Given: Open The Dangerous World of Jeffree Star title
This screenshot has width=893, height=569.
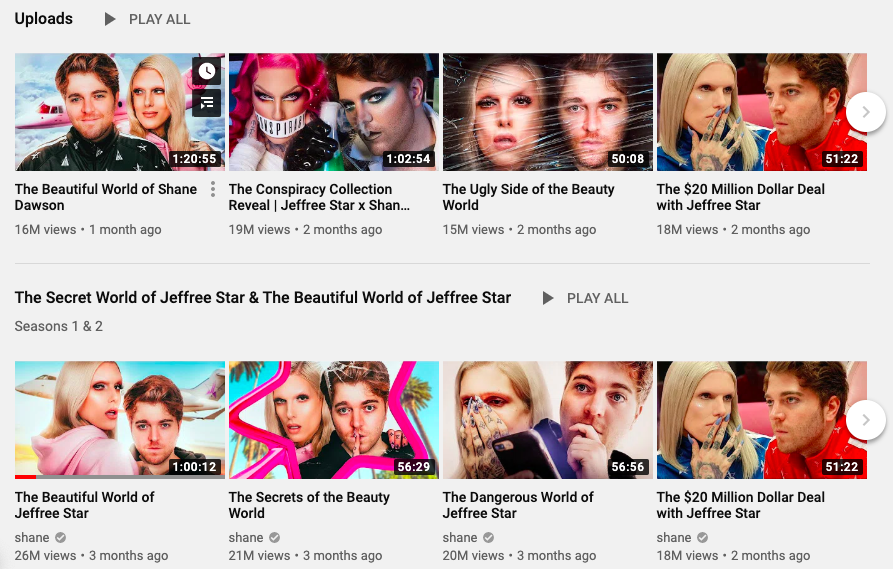Looking at the screenshot, I should click(x=518, y=505).
